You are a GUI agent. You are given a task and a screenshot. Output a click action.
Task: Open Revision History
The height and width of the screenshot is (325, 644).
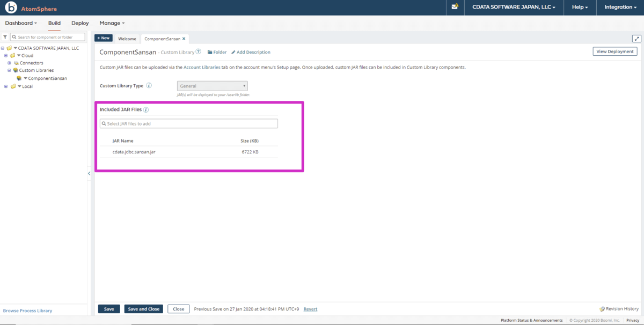pos(619,309)
